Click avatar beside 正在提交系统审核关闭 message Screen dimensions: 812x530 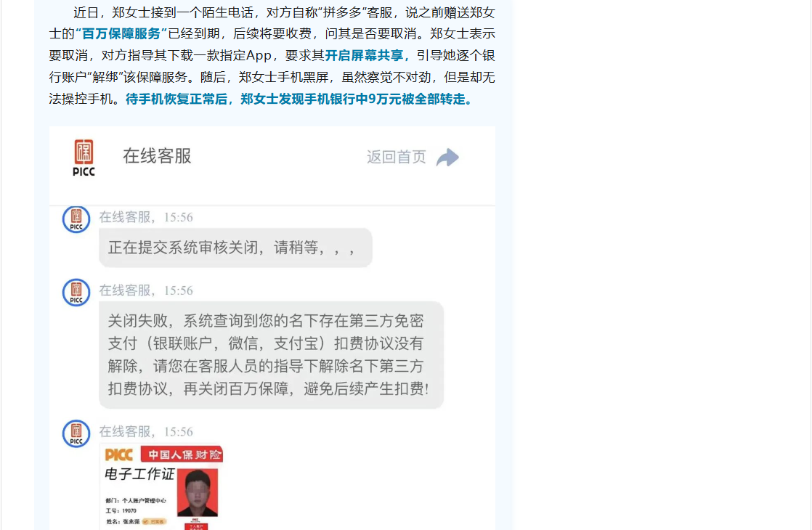(x=76, y=219)
